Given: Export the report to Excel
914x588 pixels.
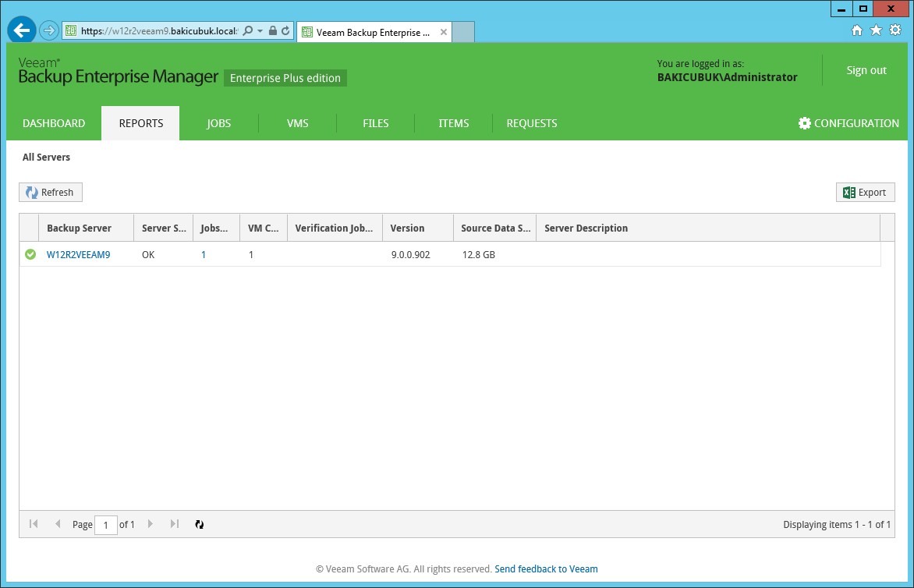Looking at the screenshot, I should point(865,193).
